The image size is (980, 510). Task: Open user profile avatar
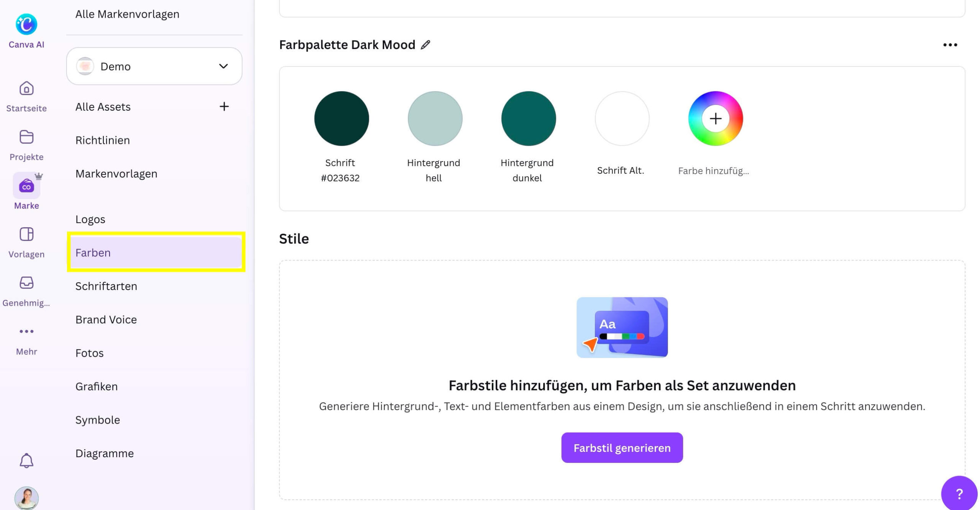pos(26,497)
